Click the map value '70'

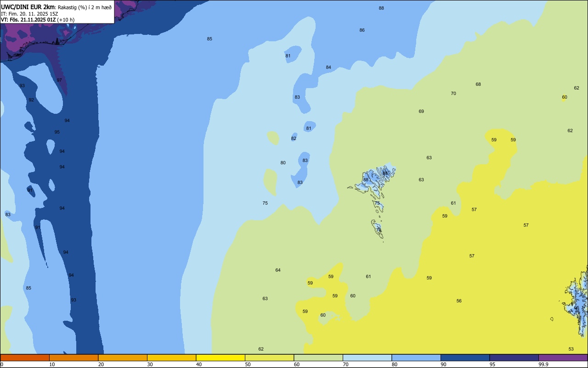pyautogui.click(x=453, y=94)
